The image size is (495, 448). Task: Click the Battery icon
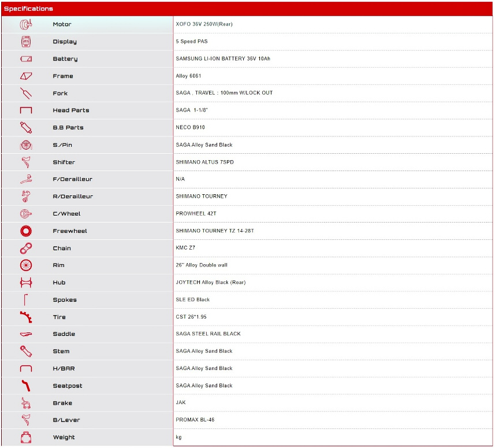coord(26,59)
